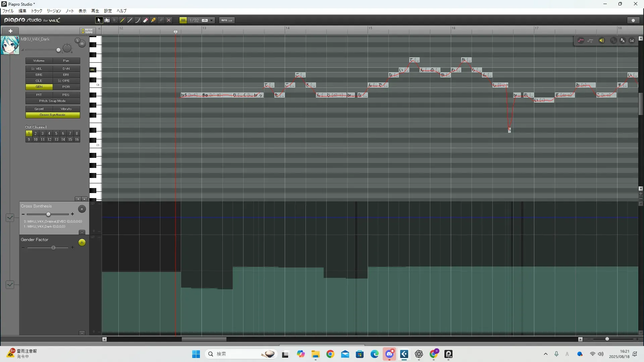Mute the MIKU_V4X_Dark track
The width and height of the screenshot is (644, 362).
coord(82,44)
